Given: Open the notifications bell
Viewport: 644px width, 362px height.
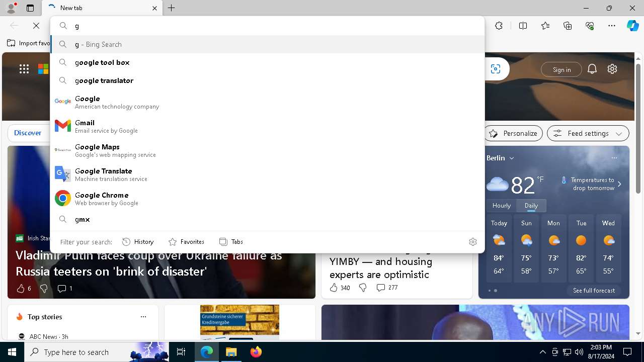Looking at the screenshot, I should [592, 69].
